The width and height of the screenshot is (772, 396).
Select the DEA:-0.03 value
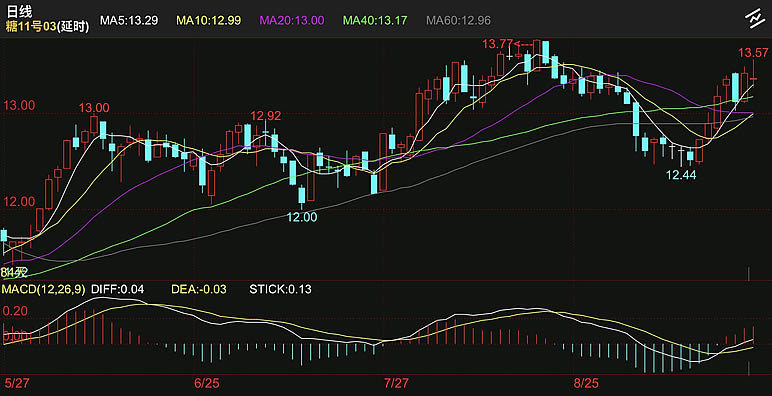[199, 289]
